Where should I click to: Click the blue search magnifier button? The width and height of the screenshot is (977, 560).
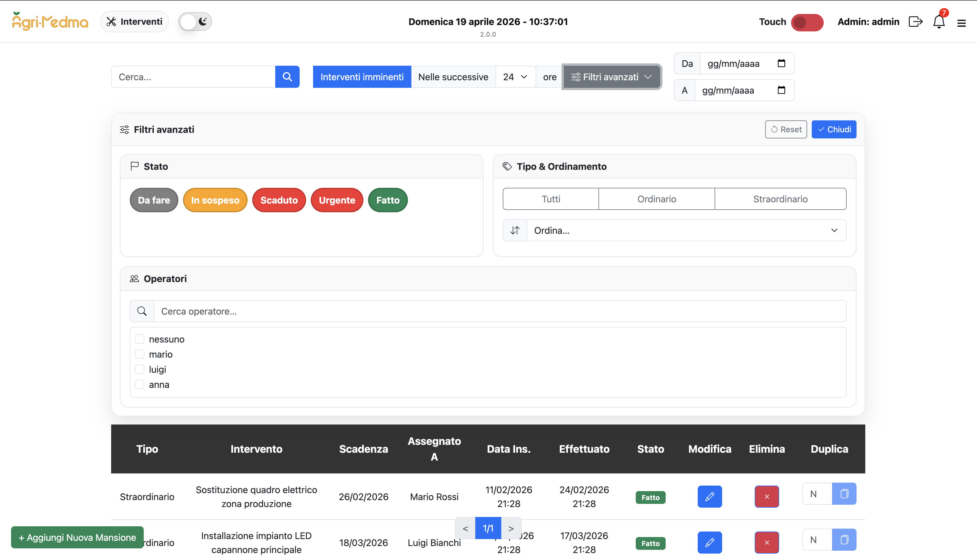(287, 77)
